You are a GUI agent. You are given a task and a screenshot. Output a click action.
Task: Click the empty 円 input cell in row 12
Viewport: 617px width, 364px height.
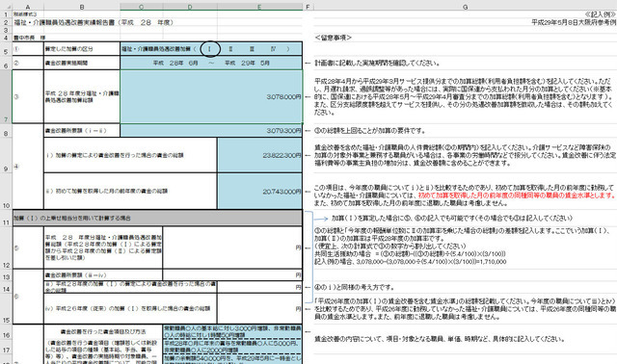[232, 247]
